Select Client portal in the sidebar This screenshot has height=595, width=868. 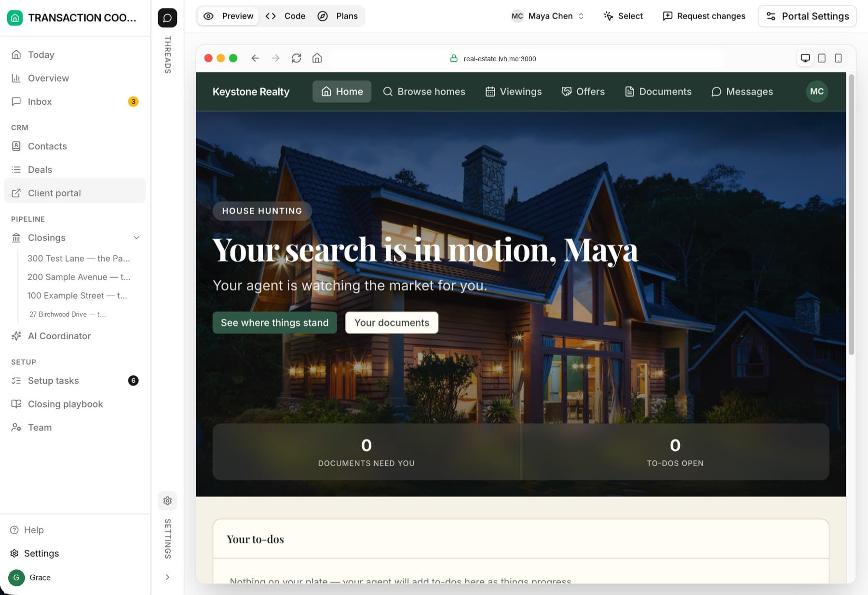pos(75,193)
